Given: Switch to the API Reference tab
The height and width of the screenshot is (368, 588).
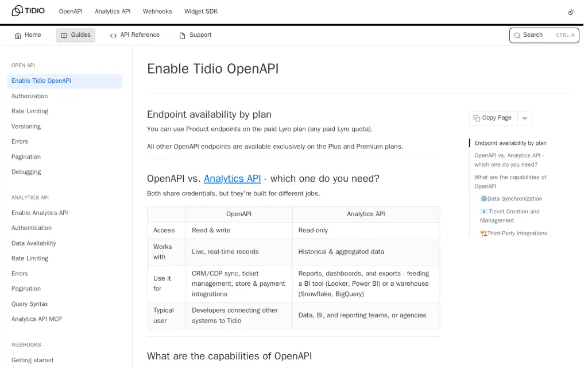Looking at the screenshot, I should pyautogui.click(x=134, y=35).
